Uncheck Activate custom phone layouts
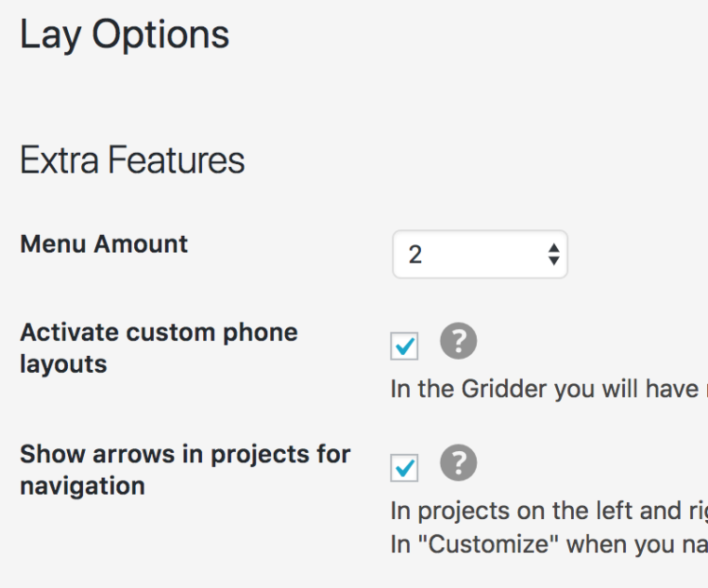 [x=404, y=347]
